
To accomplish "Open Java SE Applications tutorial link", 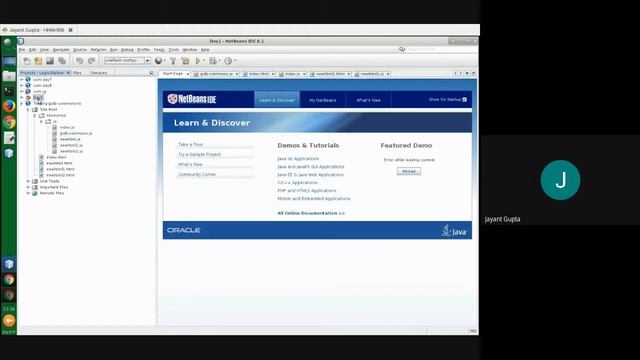I will tap(298, 158).
